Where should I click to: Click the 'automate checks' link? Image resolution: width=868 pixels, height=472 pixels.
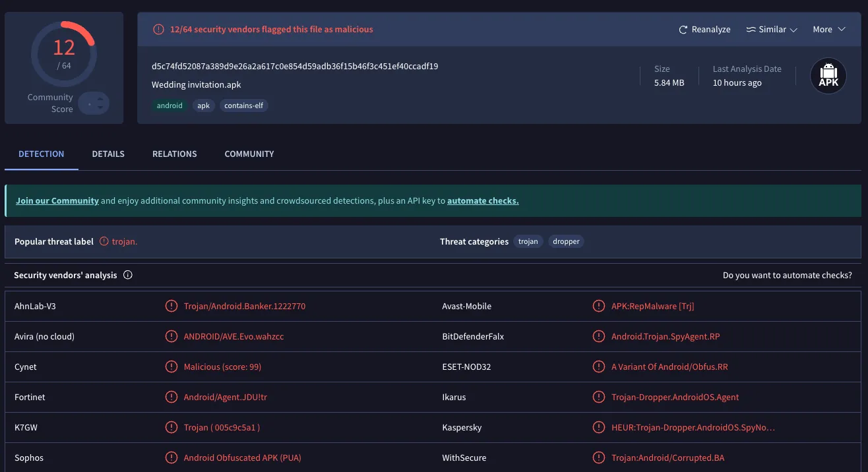[483, 201]
